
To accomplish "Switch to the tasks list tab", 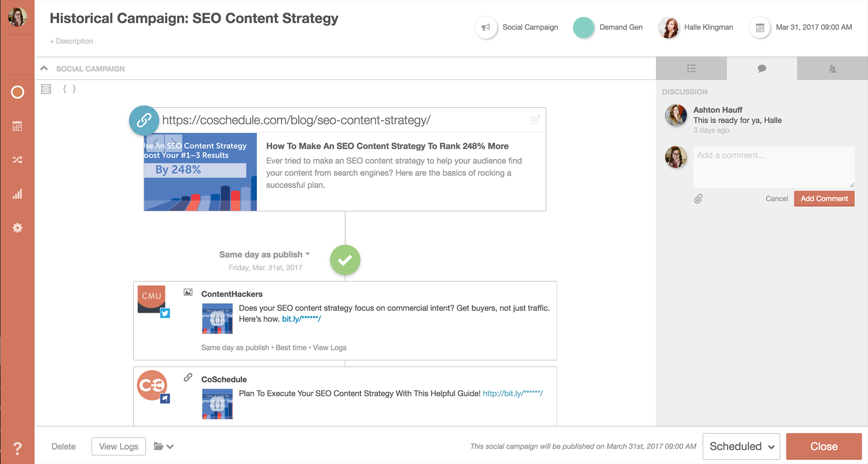I will 691,69.
